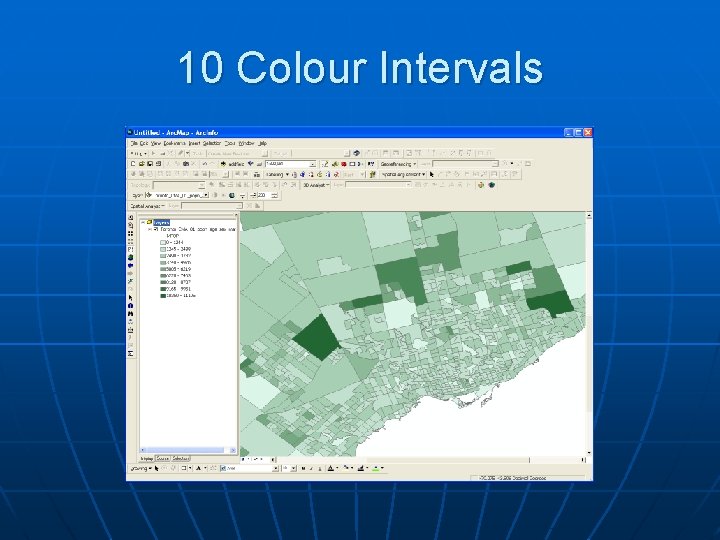720x540 pixels.
Task: Select the Find binoculars tool
Action: tap(131, 314)
